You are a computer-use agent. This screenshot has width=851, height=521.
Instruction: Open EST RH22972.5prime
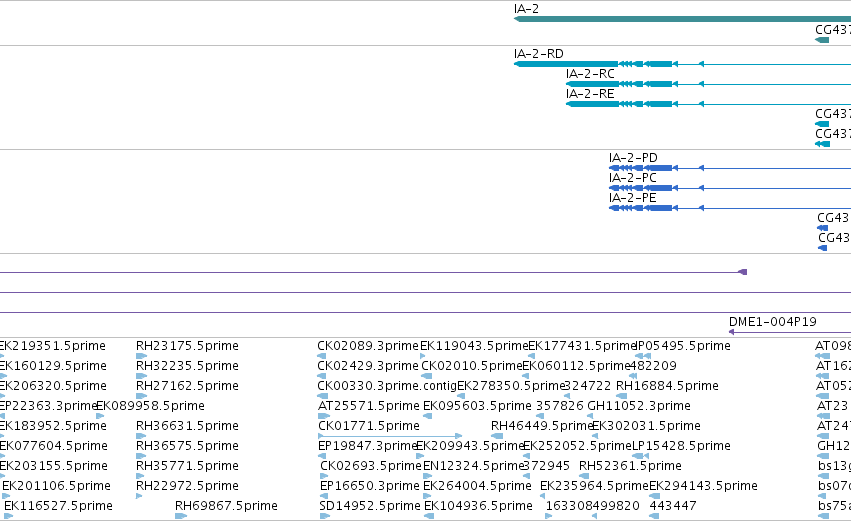[187, 486]
